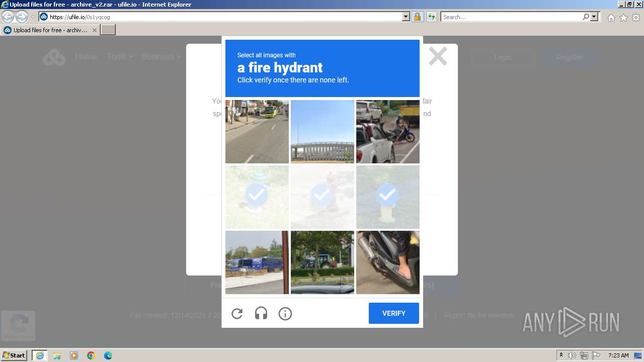This screenshot has height=362, width=644.
Task: Launch Microsoft Edge from the taskbar
Action: pos(108,355)
